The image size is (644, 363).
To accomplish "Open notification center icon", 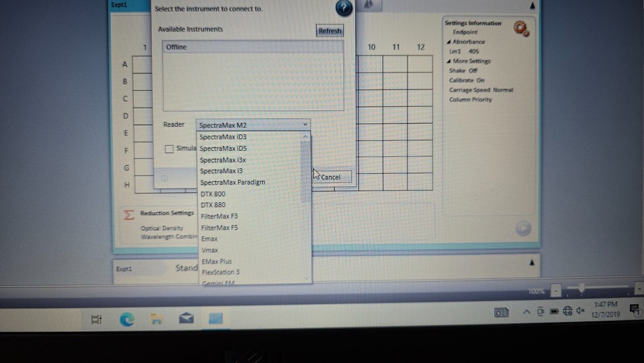I will pos(634,309).
